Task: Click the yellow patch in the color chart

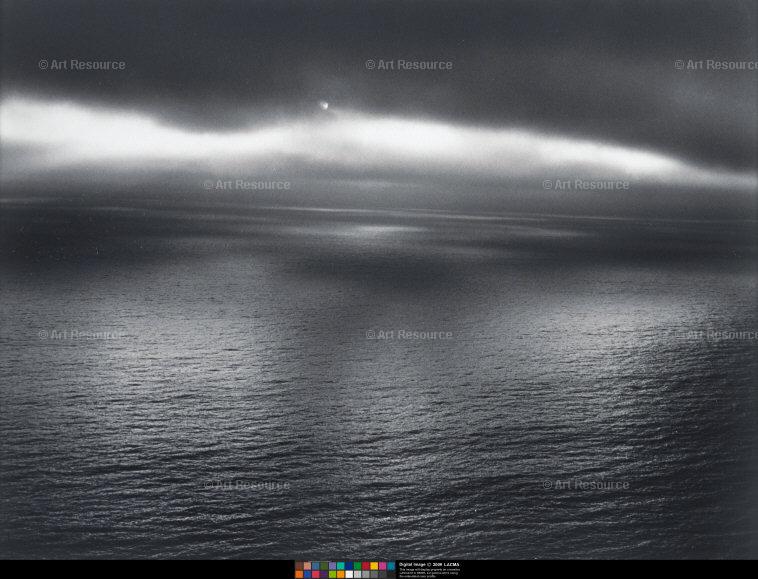Action: point(374,566)
